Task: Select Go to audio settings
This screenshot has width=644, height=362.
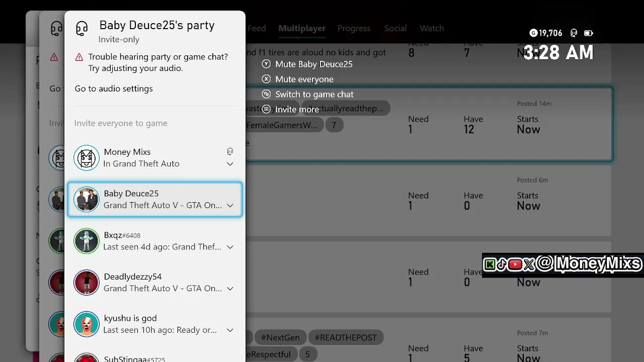Action: point(114,88)
